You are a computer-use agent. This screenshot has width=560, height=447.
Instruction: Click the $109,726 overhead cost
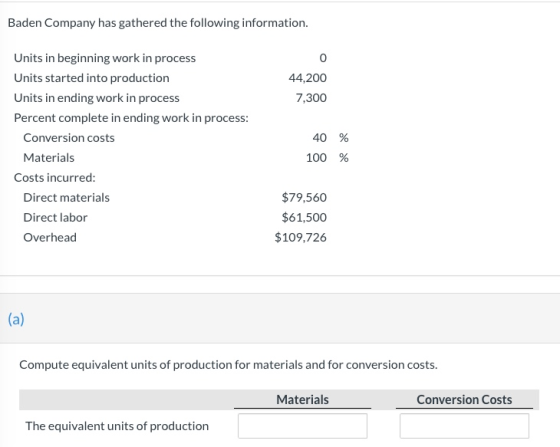pyautogui.click(x=300, y=237)
